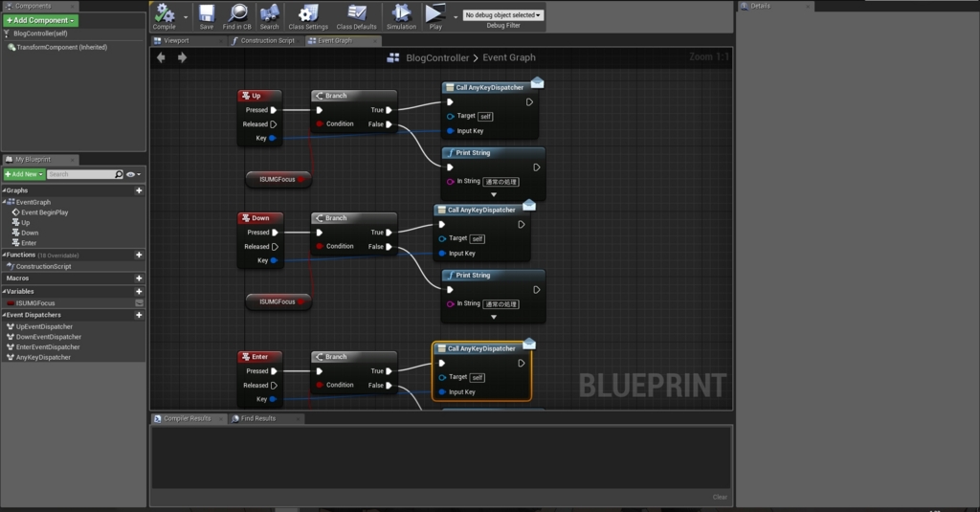This screenshot has width=980, height=512.
Task: Expand second Print String node options
Action: point(493,318)
